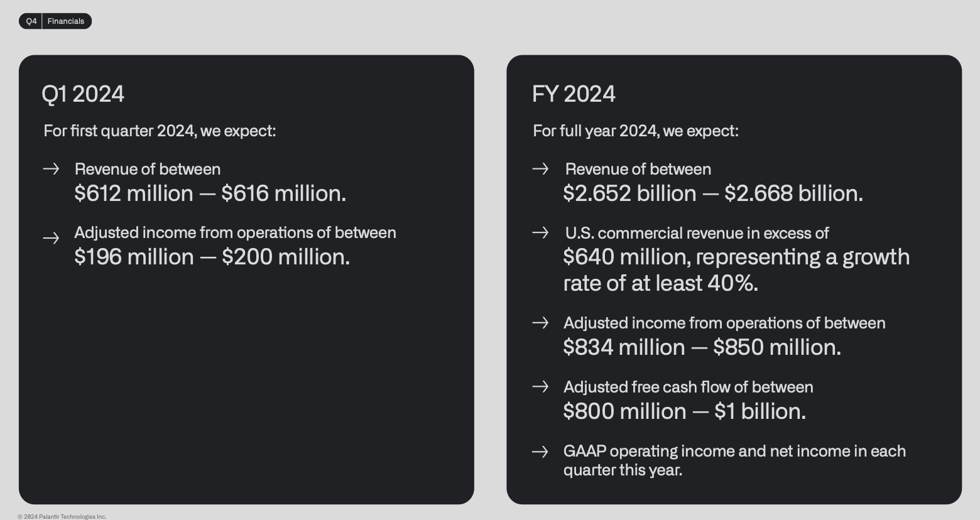980x520 pixels.
Task: Select the "For first quarter 2024, we expect" text
Action: [x=160, y=131]
